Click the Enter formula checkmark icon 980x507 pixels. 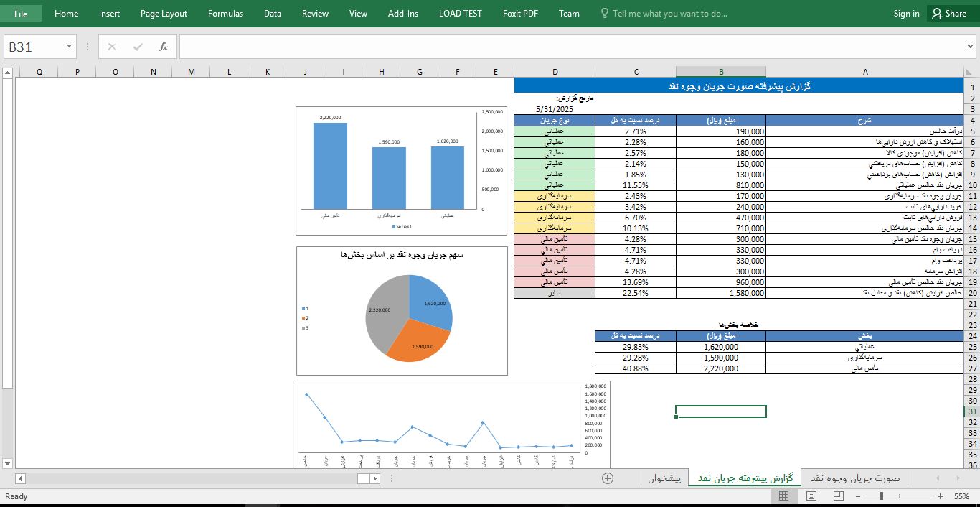click(x=138, y=47)
